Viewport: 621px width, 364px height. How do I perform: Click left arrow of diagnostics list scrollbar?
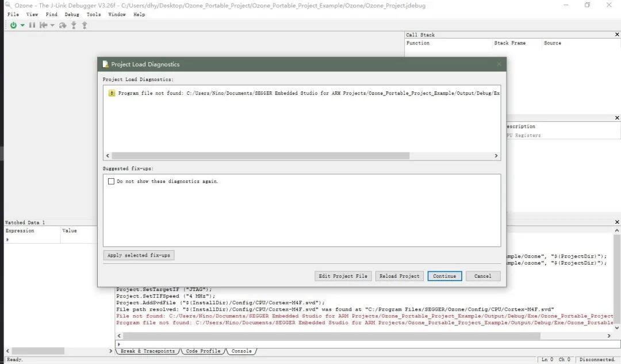point(108,156)
